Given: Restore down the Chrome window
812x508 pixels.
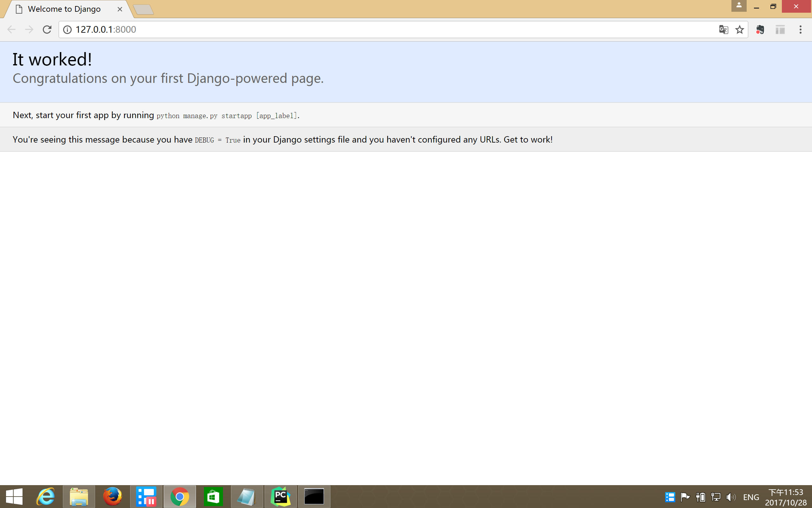Looking at the screenshot, I should (773, 7).
